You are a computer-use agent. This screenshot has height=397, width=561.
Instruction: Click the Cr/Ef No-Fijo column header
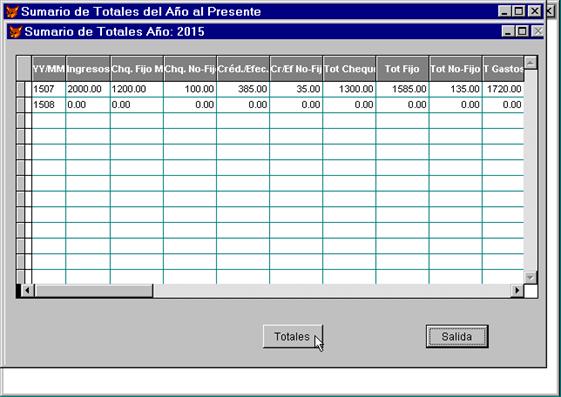[x=296, y=69]
